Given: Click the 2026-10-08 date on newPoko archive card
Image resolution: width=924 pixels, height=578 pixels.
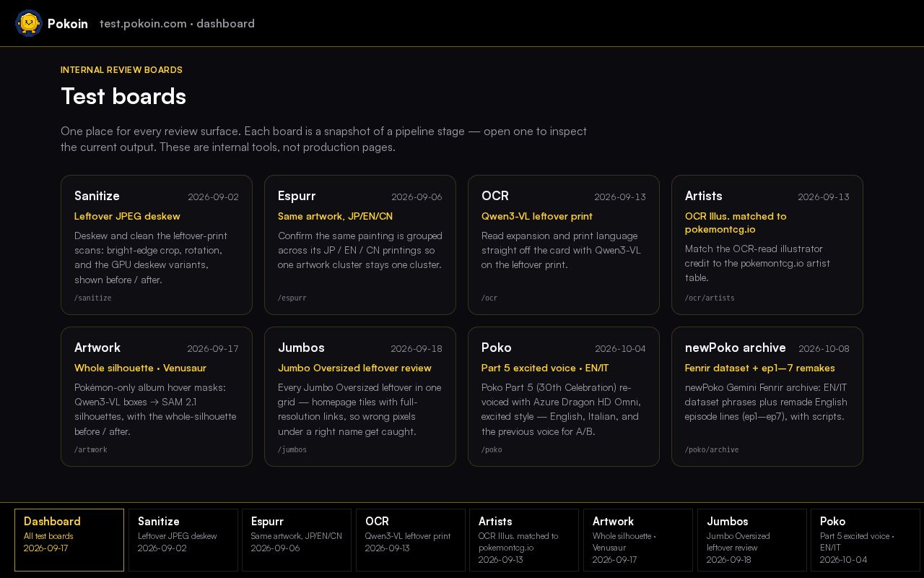Looking at the screenshot, I should pos(824,348).
